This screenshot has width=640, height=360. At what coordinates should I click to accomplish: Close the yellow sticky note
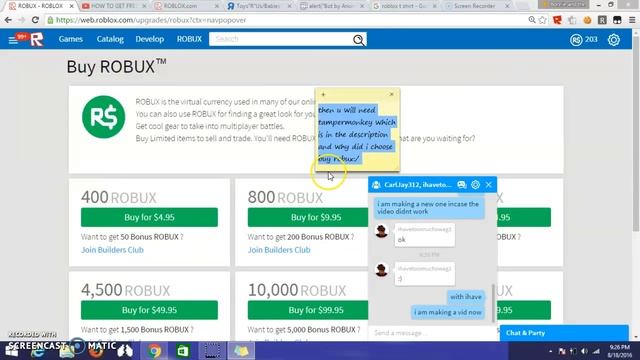(x=391, y=94)
